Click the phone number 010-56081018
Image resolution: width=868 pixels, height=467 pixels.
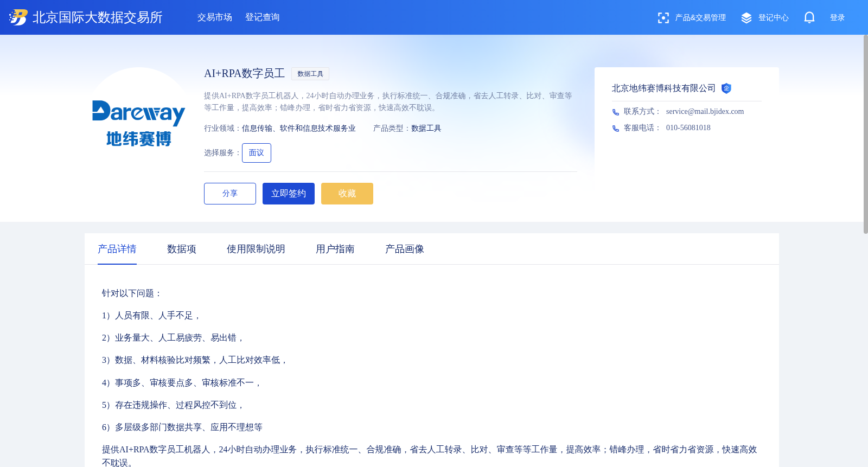click(688, 128)
